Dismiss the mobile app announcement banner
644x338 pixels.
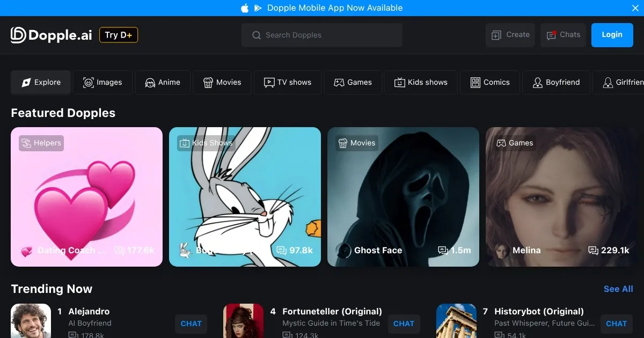pyautogui.click(x=635, y=8)
